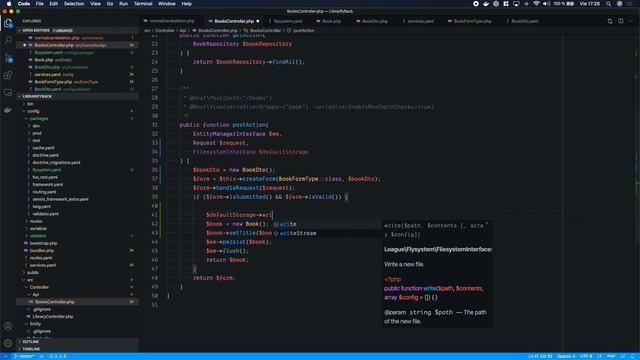Viewport: 640px width, 360px height.
Task: Open the Accounts menu icon
Action: click(8, 326)
